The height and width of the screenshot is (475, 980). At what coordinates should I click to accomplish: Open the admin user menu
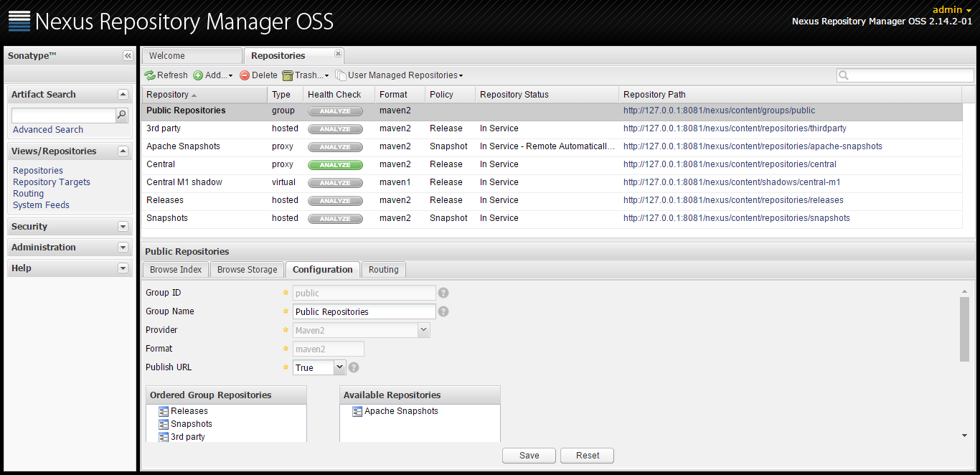[952, 10]
